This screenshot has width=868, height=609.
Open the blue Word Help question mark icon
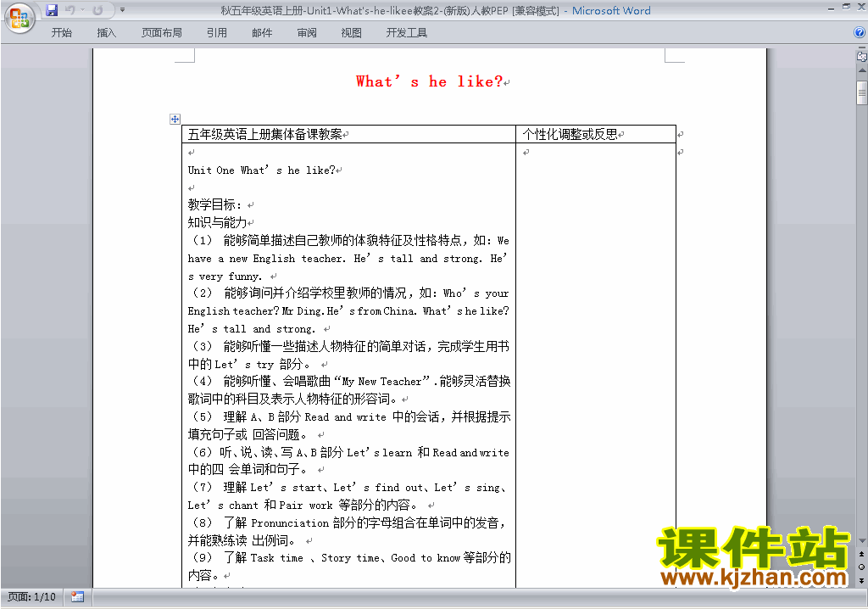coord(860,33)
